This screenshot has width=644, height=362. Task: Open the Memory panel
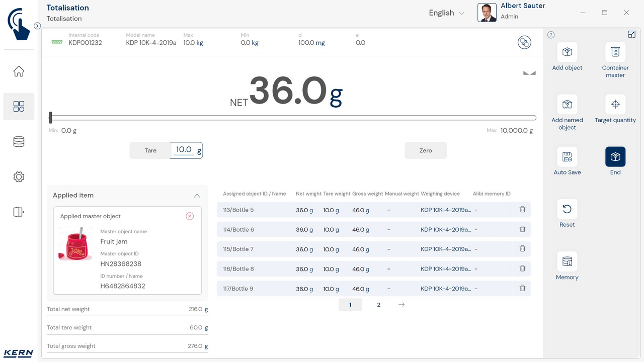[567, 261]
